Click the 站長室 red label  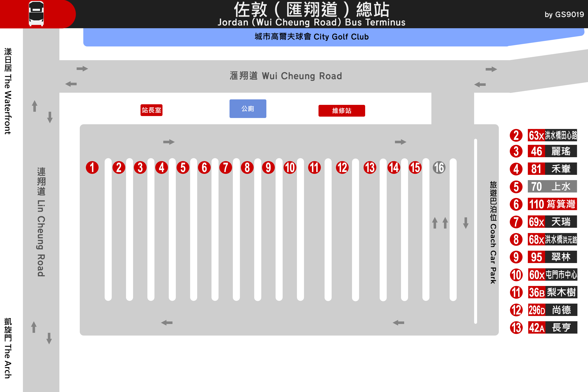151,110
